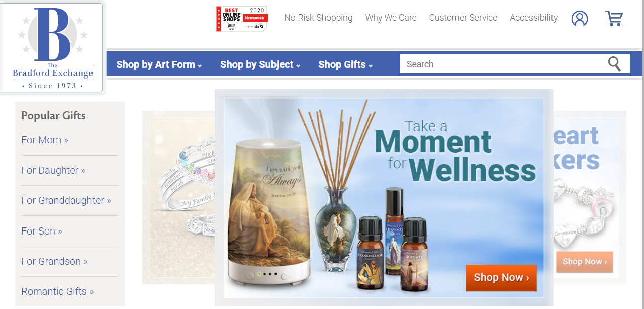
Task: Open the Romantic Gifts link
Action: [57, 291]
